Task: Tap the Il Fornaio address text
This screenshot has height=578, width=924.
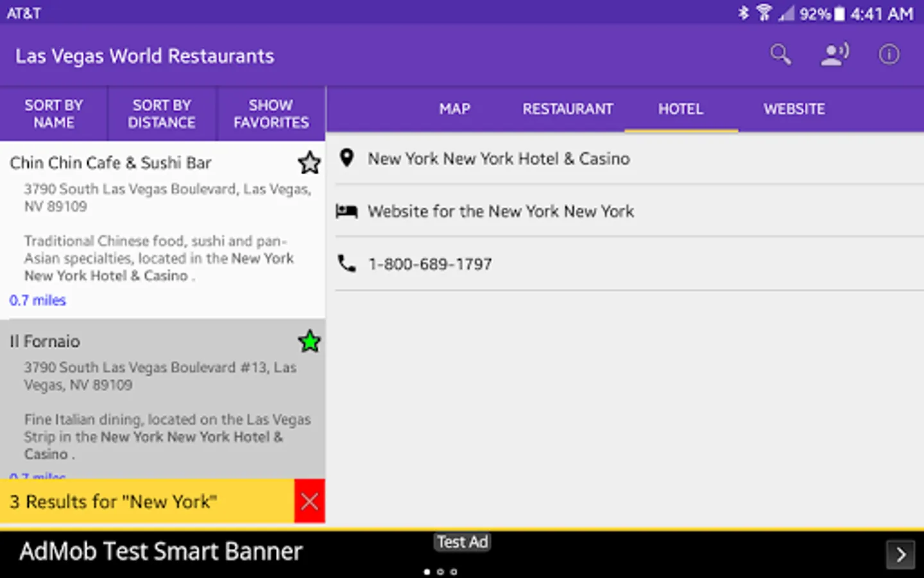Action: (x=160, y=376)
